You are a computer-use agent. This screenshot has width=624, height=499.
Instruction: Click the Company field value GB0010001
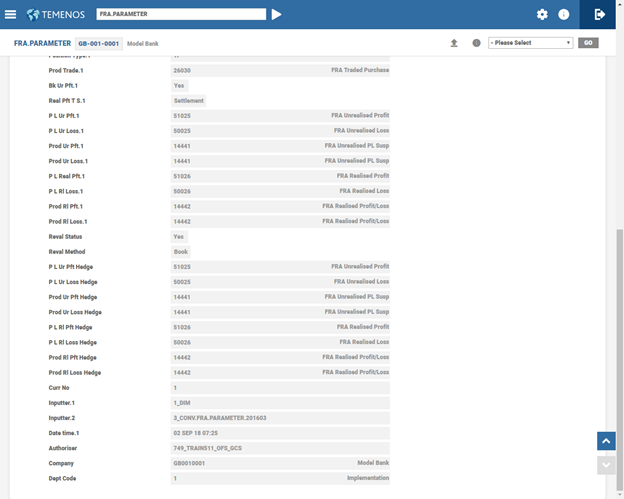point(189,463)
